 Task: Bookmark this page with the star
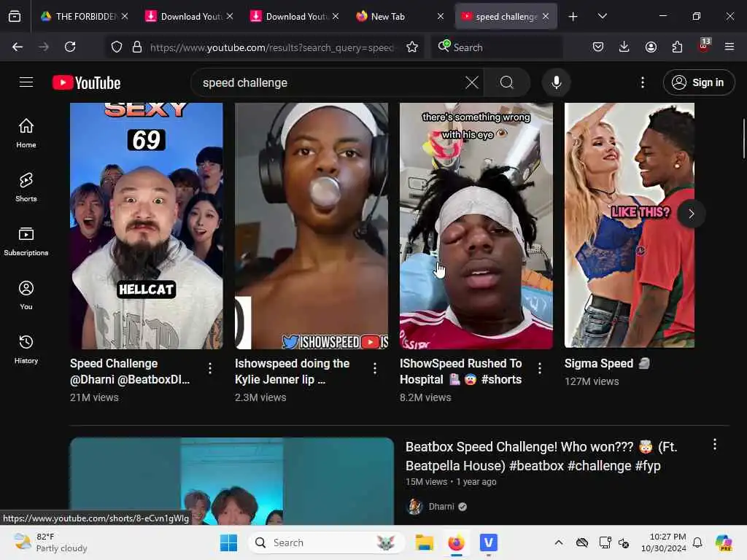click(x=412, y=47)
